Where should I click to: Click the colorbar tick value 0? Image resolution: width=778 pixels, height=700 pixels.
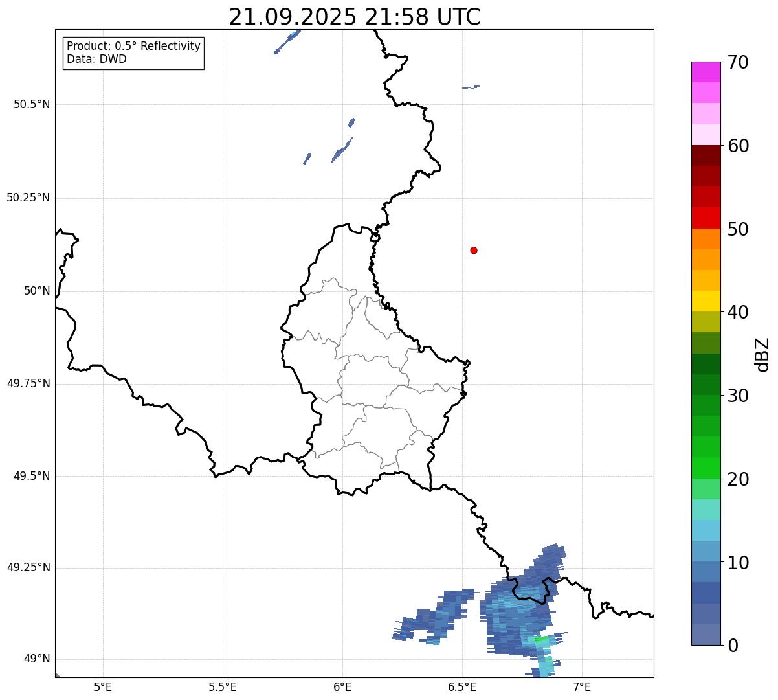point(733,646)
